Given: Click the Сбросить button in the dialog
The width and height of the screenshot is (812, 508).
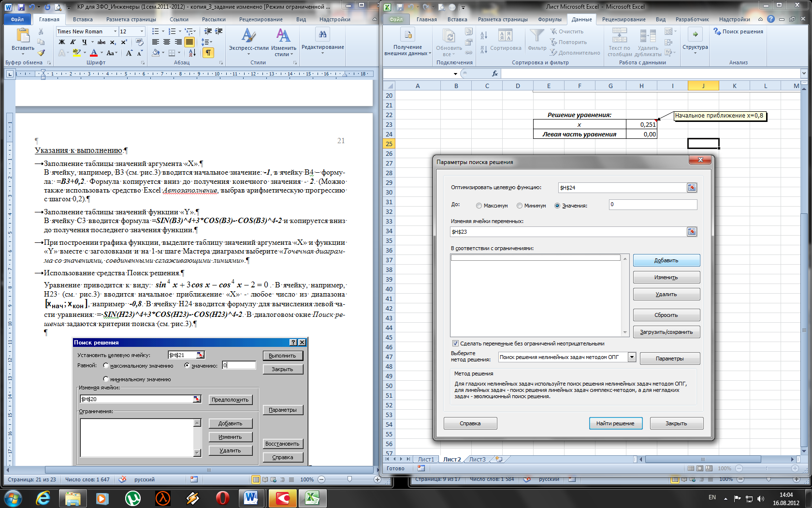Looking at the screenshot, I should pyautogui.click(x=667, y=315).
